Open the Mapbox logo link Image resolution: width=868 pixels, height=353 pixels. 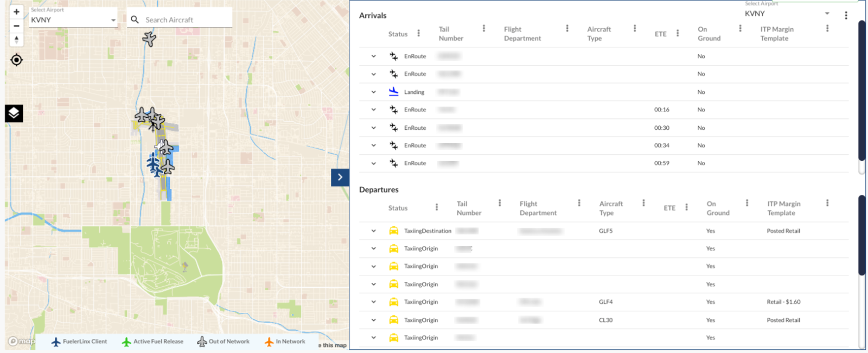[x=22, y=341]
